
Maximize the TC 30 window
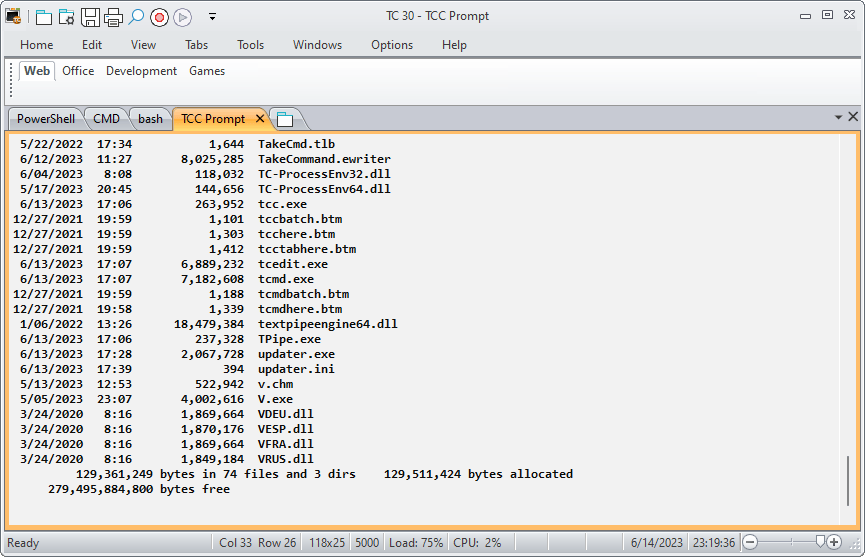click(x=827, y=15)
